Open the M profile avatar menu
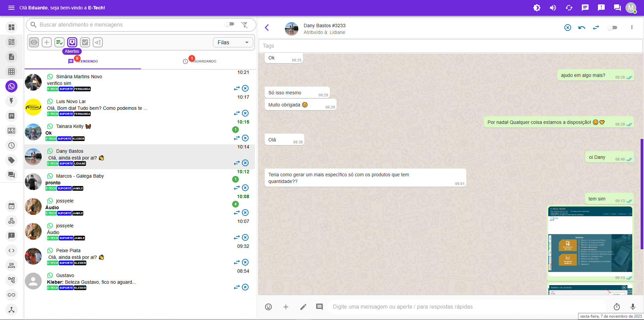 631,8
